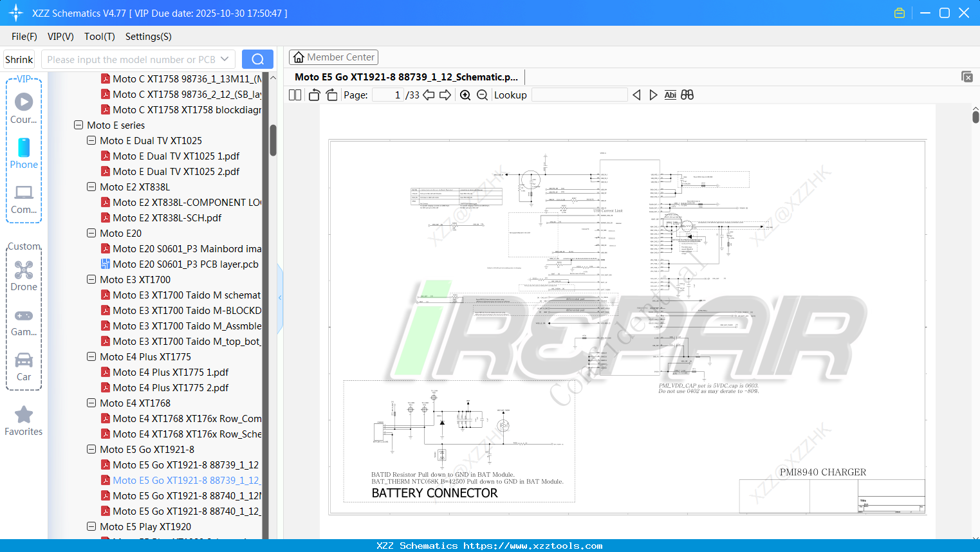980x552 pixels.
Task: Click the Member Center button
Action: 333,57
